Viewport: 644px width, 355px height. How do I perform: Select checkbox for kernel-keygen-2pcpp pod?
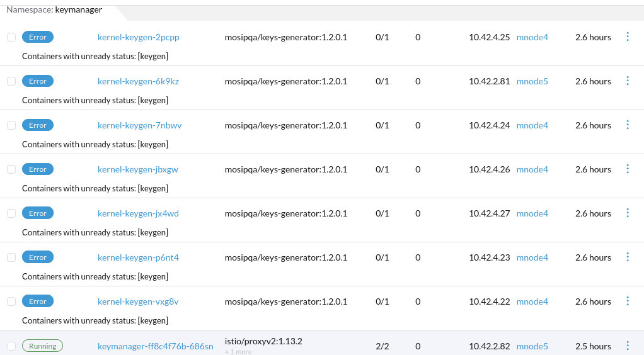(x=11, y=37)
